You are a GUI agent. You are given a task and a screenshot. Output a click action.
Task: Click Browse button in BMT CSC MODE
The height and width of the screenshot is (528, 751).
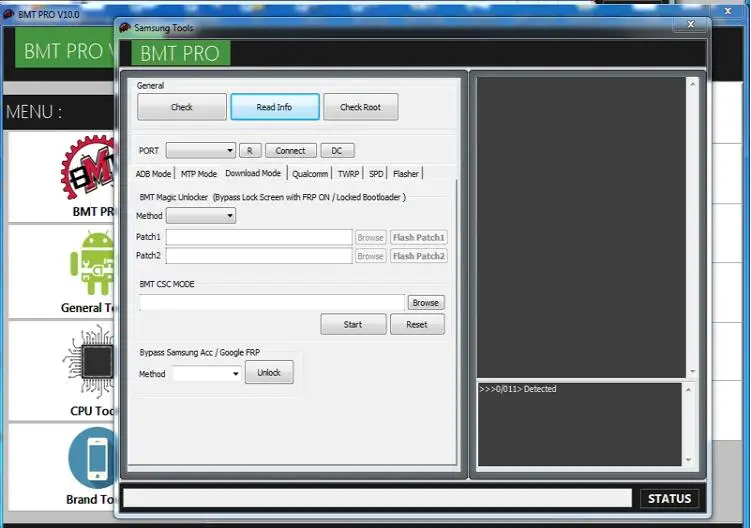pos(426,302)
